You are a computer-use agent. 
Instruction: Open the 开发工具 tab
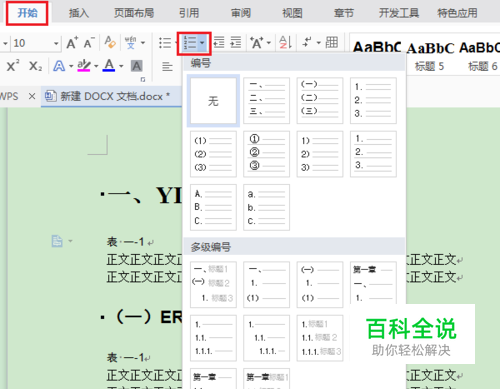(x=399, y=13)
